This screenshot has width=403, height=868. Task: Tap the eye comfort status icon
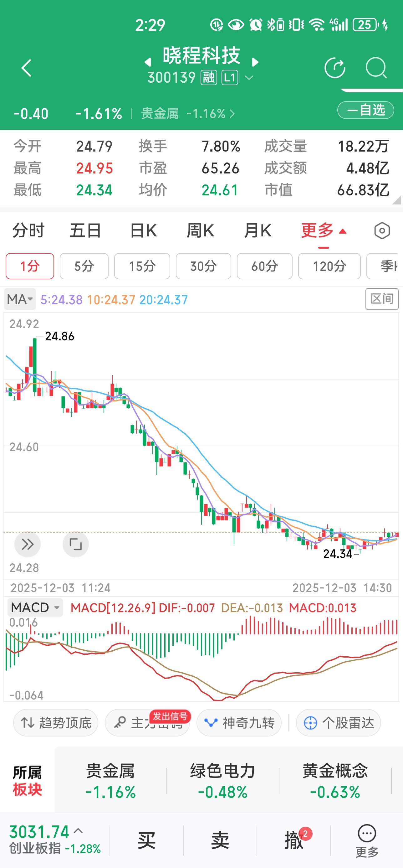pos(236,25)
